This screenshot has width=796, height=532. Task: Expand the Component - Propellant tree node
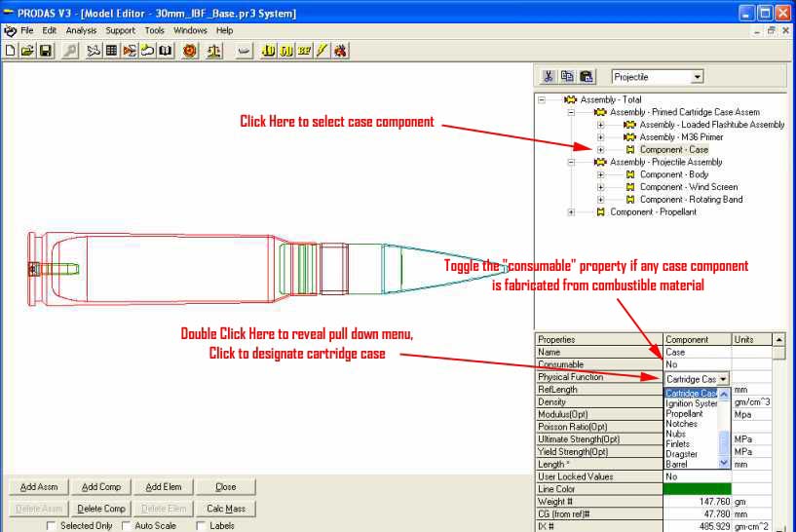[x=572, y=212]
